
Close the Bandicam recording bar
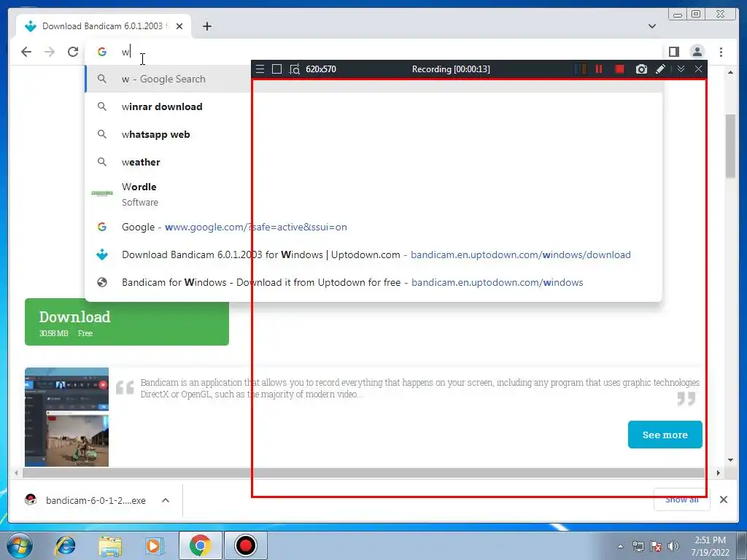pos(698,69)
